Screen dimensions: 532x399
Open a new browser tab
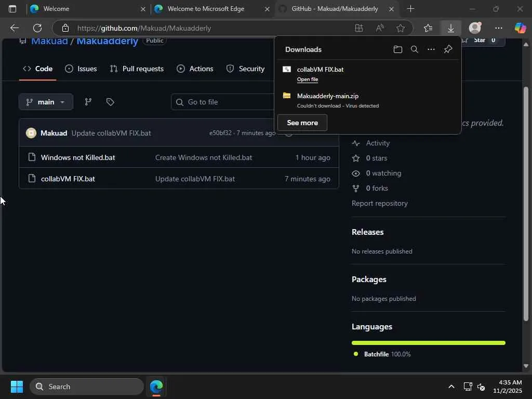click(410, 9)
